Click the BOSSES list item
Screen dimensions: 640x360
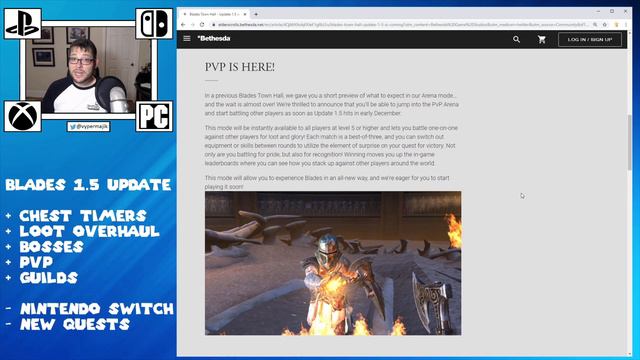[x=51, y=247]
